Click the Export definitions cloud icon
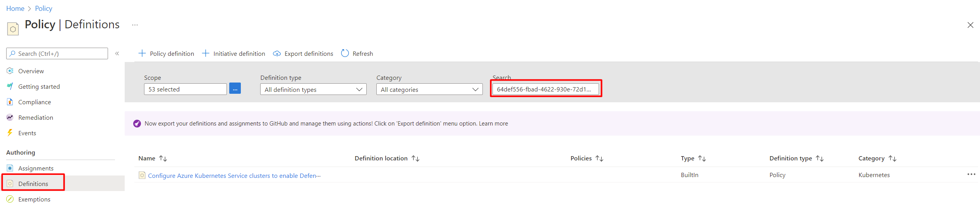This screenshot has width=980, height=210. click(x=277, y=53)
